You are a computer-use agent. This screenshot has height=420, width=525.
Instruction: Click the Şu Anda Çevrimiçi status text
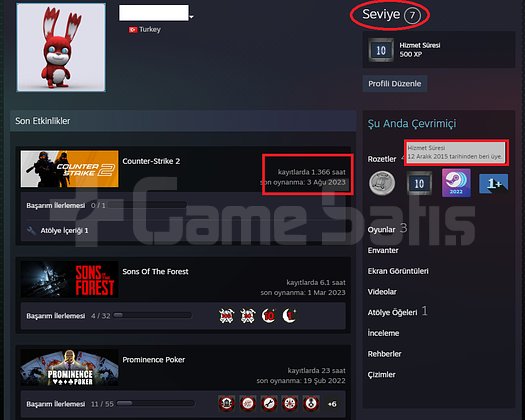tap(412, 124)
